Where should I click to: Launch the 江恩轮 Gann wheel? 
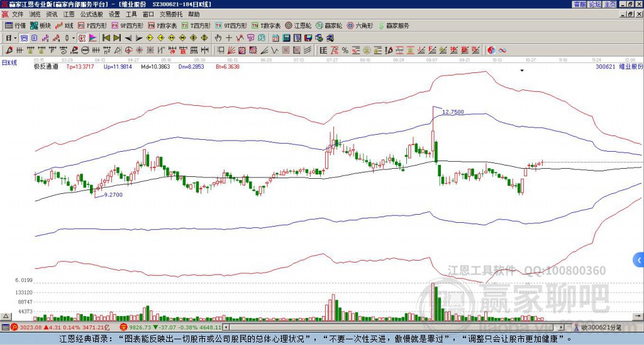(x=298, y=25)
